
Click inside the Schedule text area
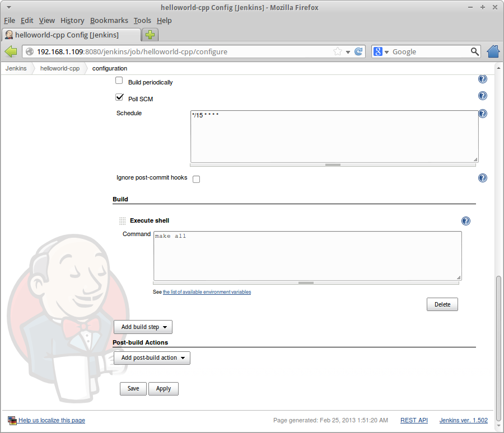tap(334, 137)
